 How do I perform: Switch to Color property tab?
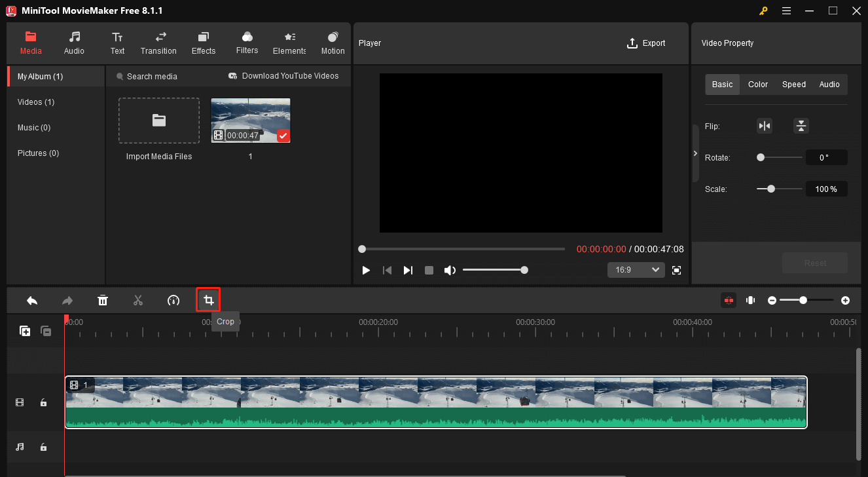758,85
